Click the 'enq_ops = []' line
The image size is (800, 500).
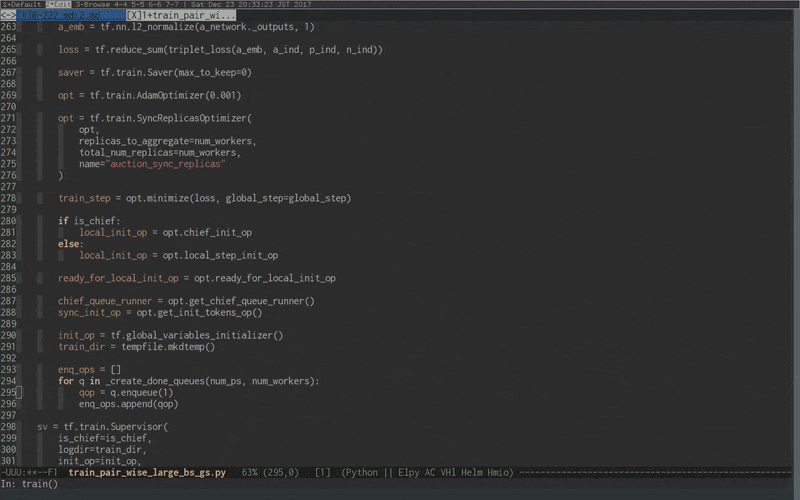click(89, 369)
